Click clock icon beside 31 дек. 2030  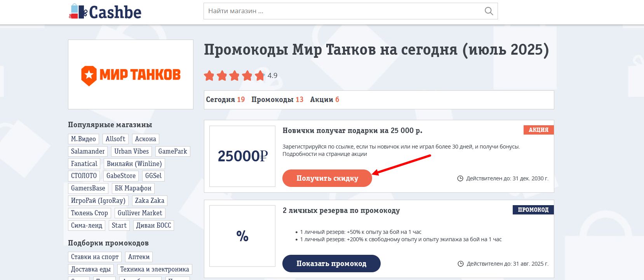[460, 178]
